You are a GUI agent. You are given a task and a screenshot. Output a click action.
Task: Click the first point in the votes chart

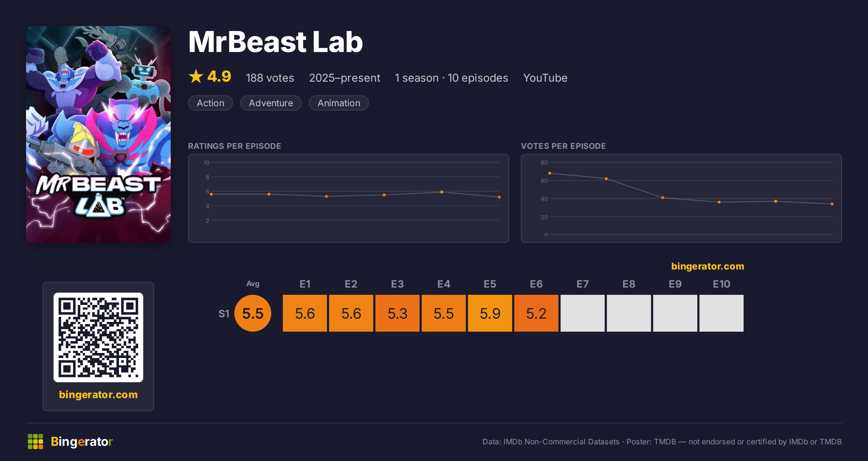pyautogui.click(x=550, y=173)
